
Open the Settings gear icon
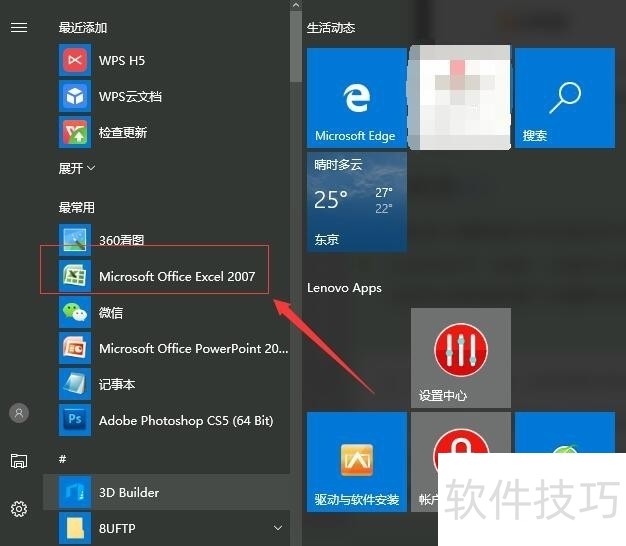click(x=19, y=508)
